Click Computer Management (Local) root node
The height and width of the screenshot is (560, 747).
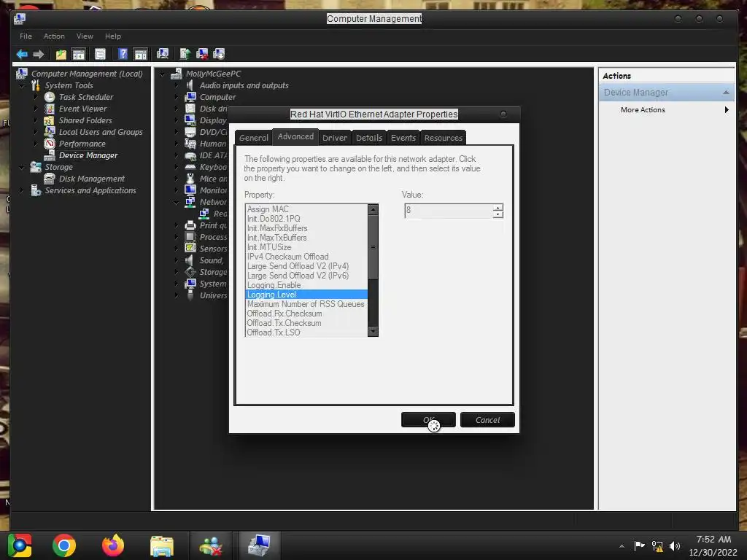[87, 74]
